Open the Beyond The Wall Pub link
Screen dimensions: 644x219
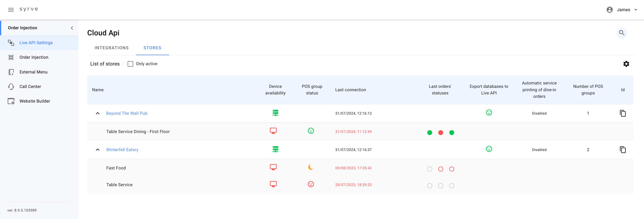point(126,113)
